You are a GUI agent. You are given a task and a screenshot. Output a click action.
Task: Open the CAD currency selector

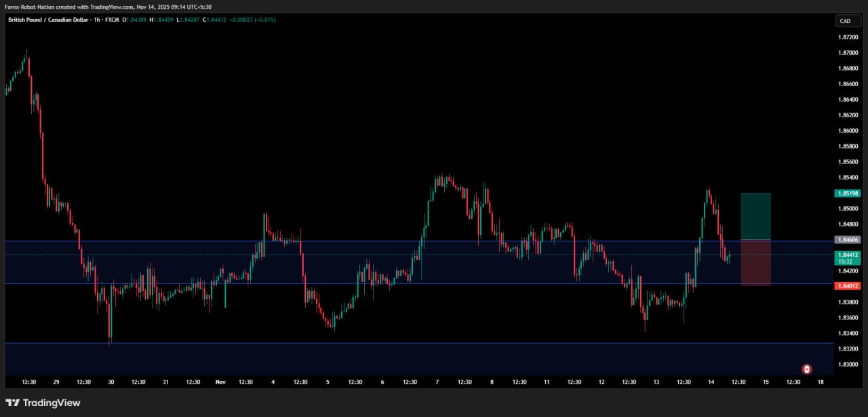click(848, 21)
